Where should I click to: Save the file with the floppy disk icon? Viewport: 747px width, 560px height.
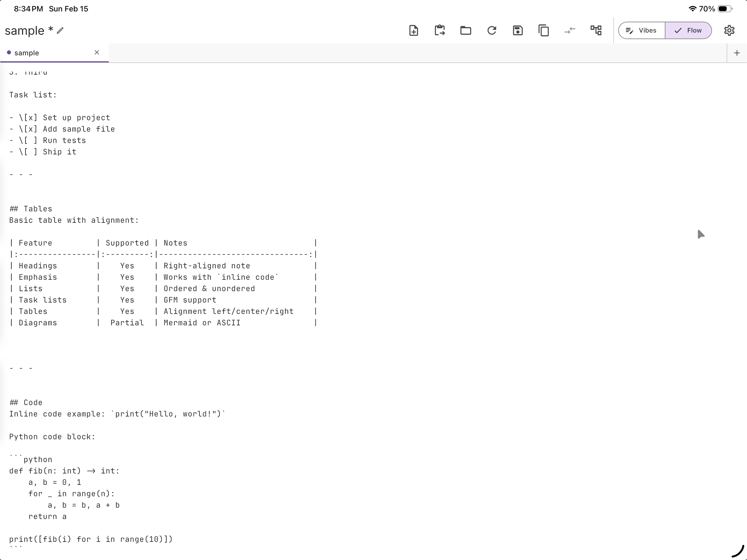518,30
